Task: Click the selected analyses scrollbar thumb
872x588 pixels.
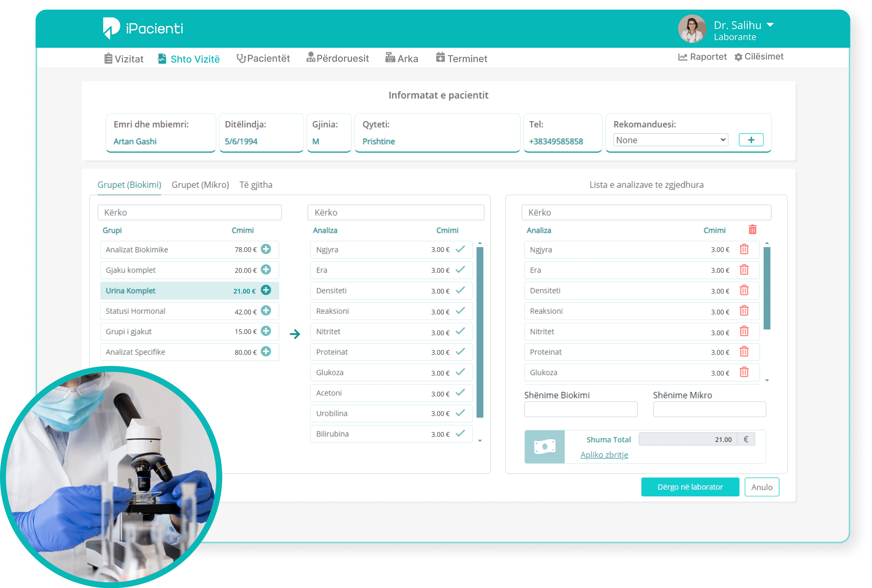Action: coord(767,288)
